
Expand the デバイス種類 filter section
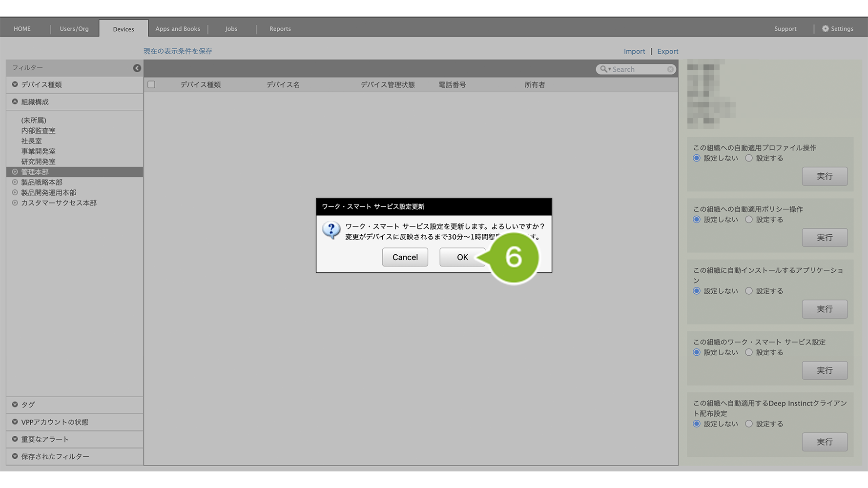[x=15, y=84]
